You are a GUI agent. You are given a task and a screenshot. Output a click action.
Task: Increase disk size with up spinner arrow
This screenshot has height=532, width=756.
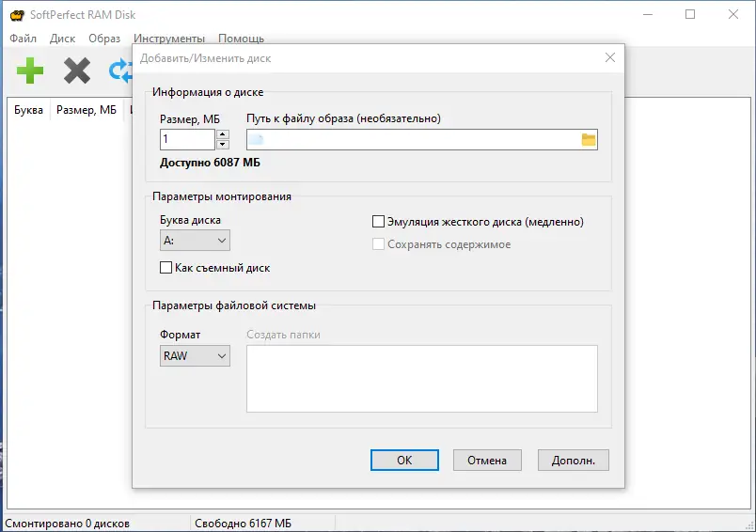pyautogui.click(x=222, y=134)
